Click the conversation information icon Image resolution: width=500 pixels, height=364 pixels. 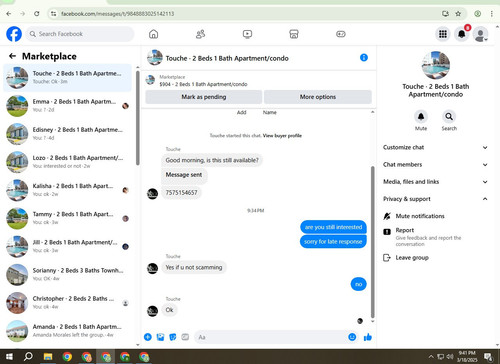[x=364, y=58]
